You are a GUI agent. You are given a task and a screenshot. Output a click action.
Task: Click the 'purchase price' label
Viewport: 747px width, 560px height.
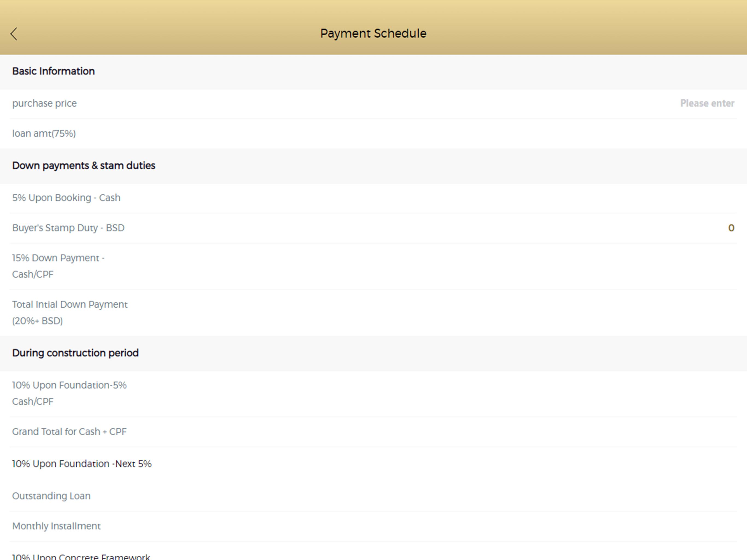click(45, 103)
